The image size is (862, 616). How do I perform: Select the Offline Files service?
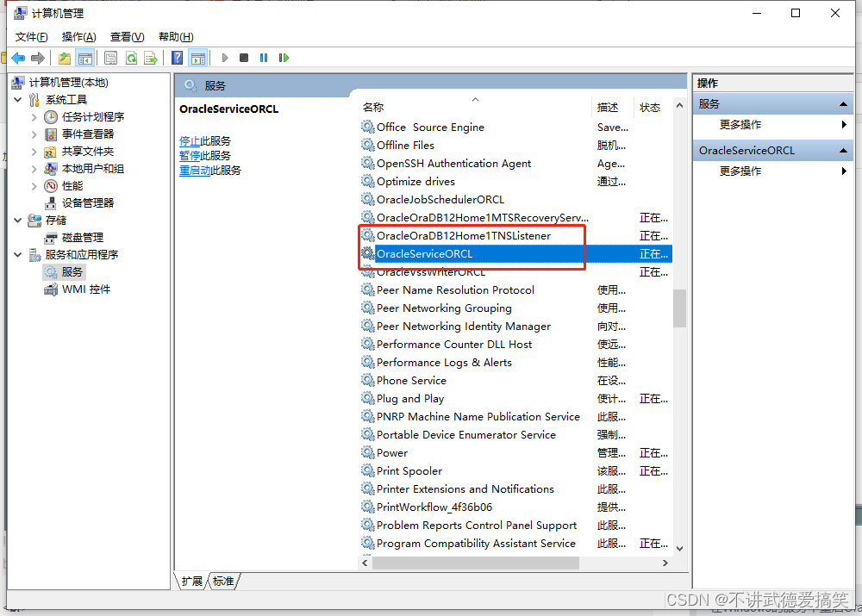coord(405,145)
